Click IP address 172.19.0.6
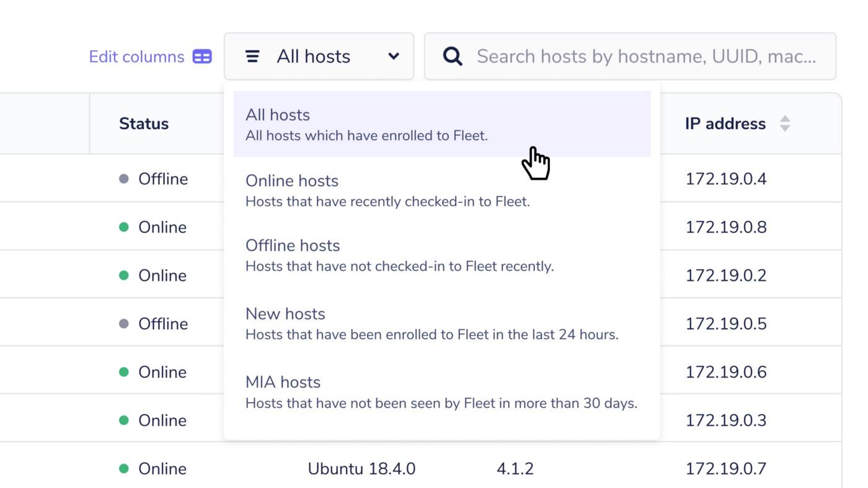Screen dimensions: 868x488 coord(726,372)
